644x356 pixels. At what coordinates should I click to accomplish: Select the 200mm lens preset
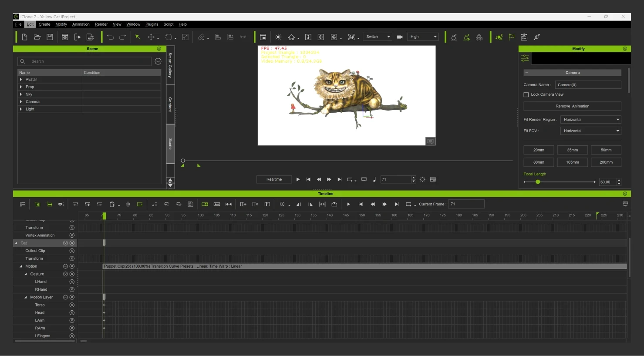pyautogui.click(x=606, y=162)
